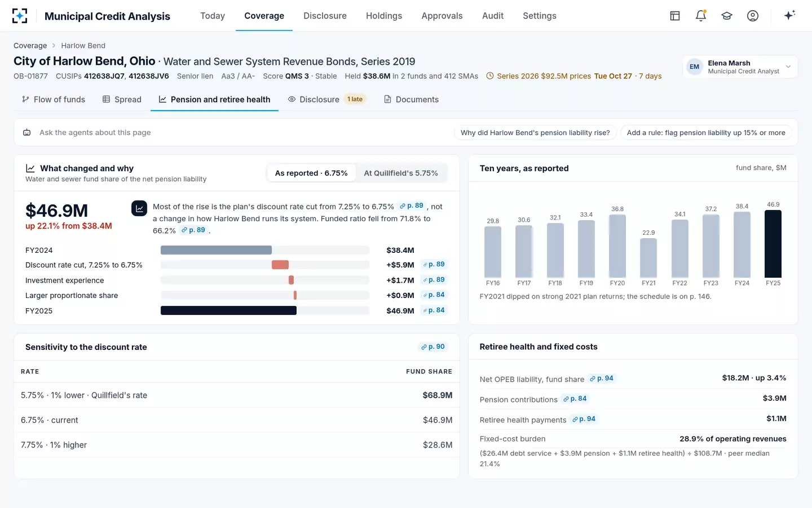Switch to At Quillfield's 5.75% rate
The height and width of the screenshot is (508, 812).
[401, 173]
